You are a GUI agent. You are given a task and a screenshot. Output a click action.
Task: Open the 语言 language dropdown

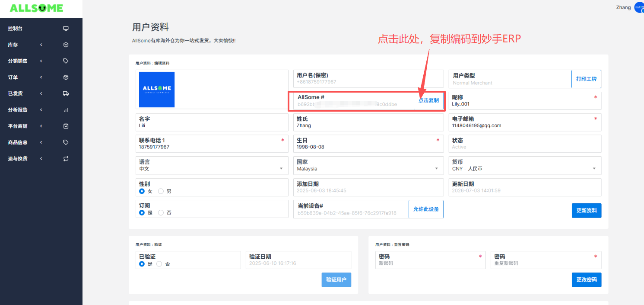tap(212, 165)
